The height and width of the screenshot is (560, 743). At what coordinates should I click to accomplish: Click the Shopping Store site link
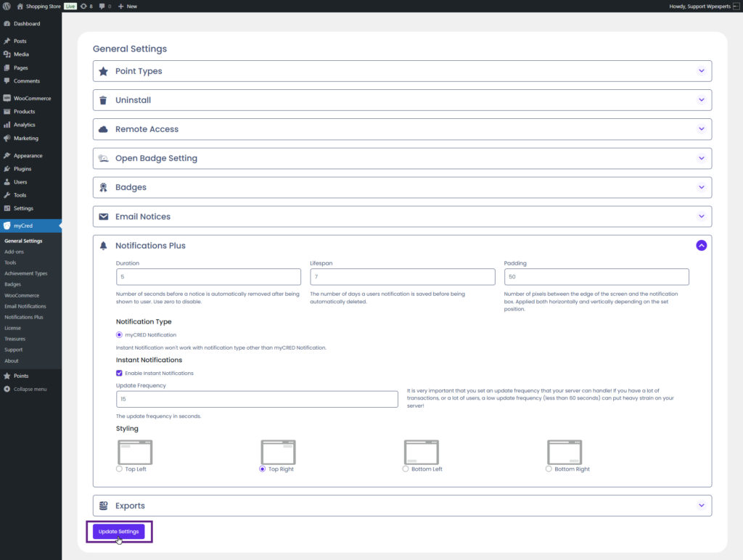click(44, 6)
